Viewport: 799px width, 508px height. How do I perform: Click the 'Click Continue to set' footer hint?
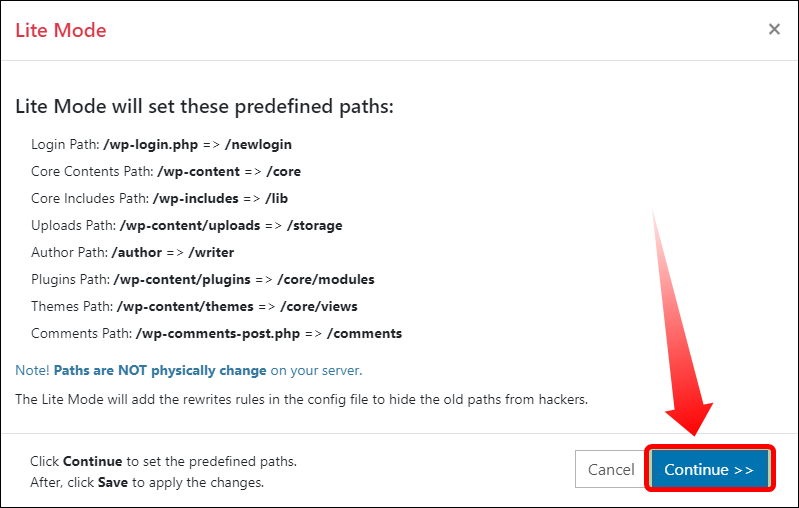click(x=163, y=462)
